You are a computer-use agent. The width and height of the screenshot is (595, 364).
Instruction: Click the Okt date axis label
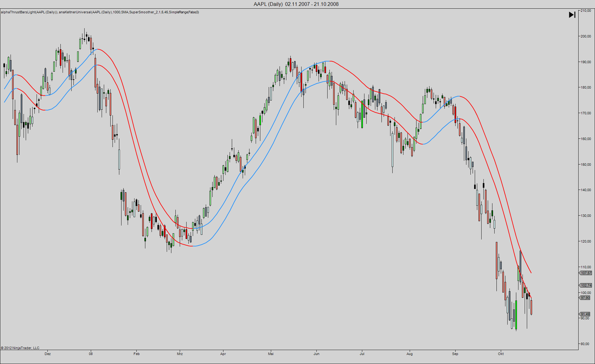tap(501, 354)
